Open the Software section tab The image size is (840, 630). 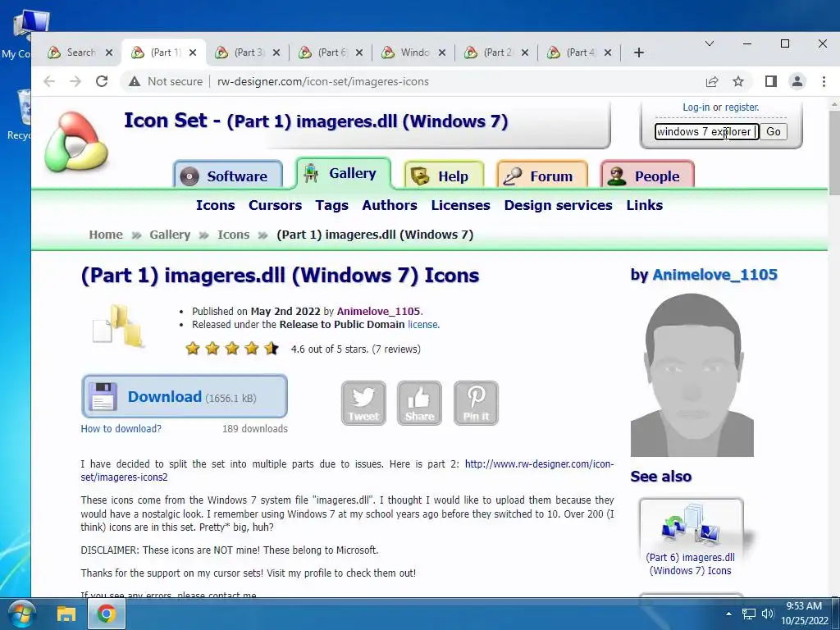pos(228,176)
